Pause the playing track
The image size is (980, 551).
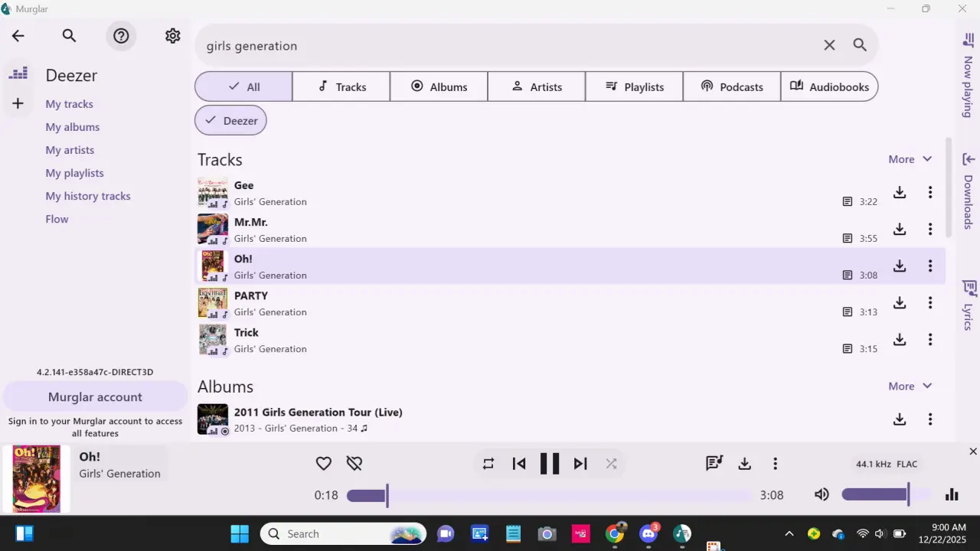coord(550,463)
